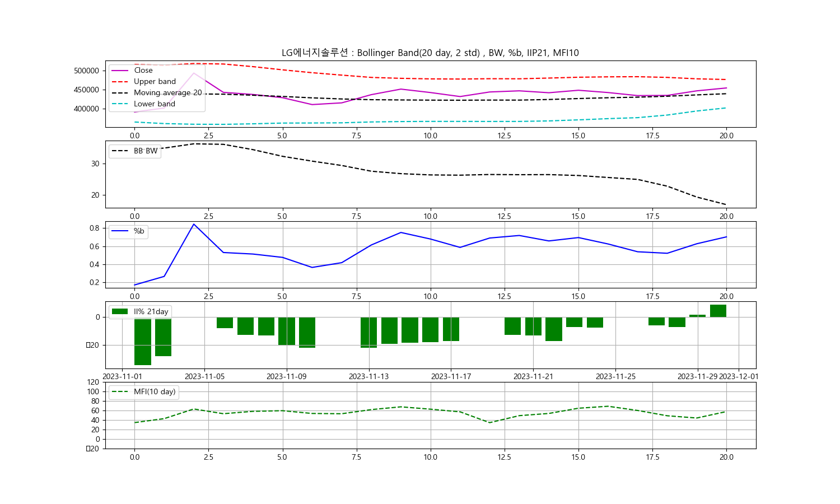The width and height of the screenshot is (840, 504).
Task: Click the 20.0 x-axis tick under the MFI chart
Action: (726, 457)
